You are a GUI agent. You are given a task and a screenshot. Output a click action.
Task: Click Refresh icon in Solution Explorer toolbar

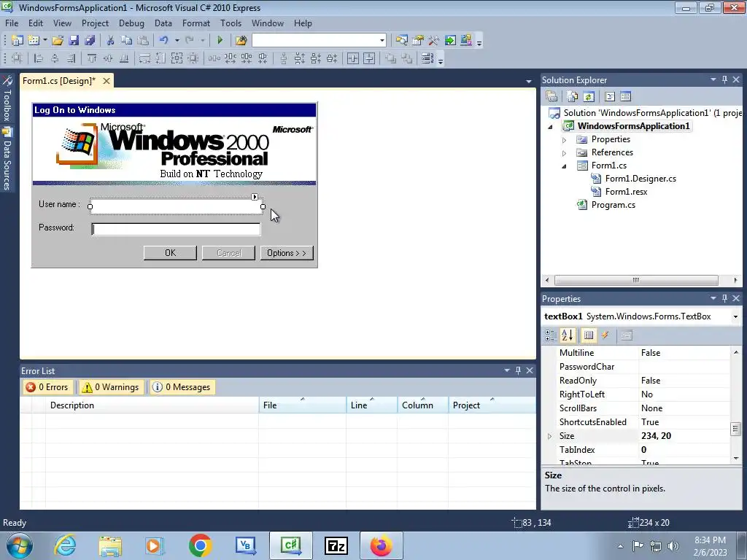(589, 97)
